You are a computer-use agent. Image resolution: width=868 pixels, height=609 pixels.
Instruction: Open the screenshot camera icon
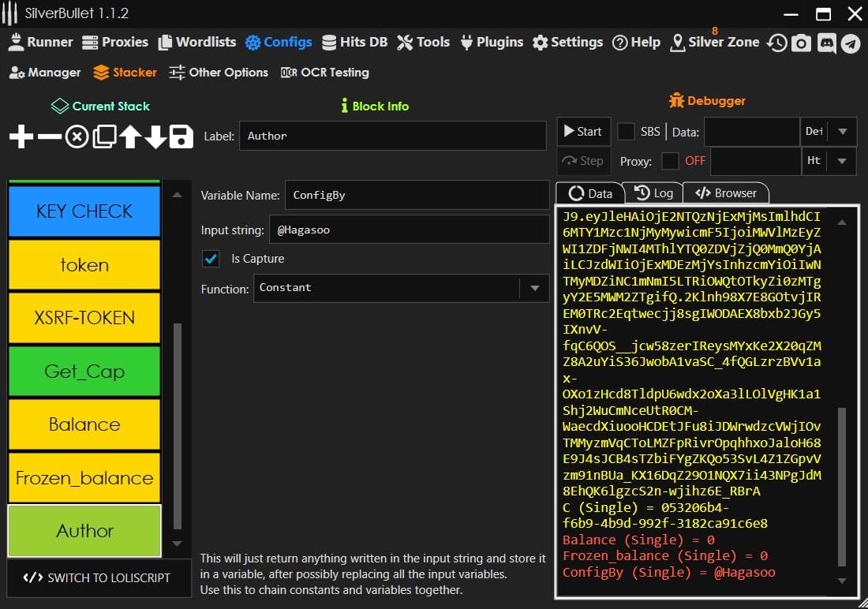801,43
